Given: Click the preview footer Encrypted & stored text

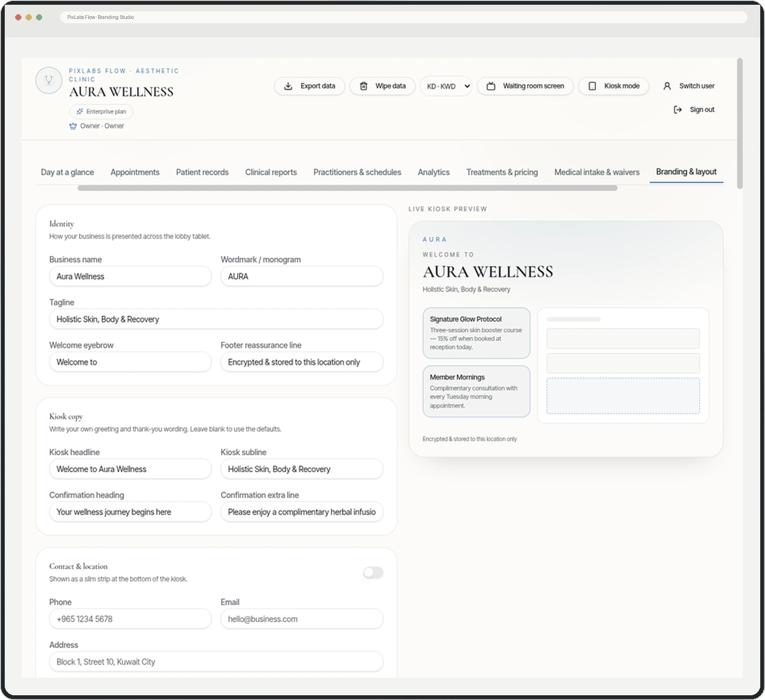Looking at the screenshot, I should pyautogui.click(x=470, y=439).
